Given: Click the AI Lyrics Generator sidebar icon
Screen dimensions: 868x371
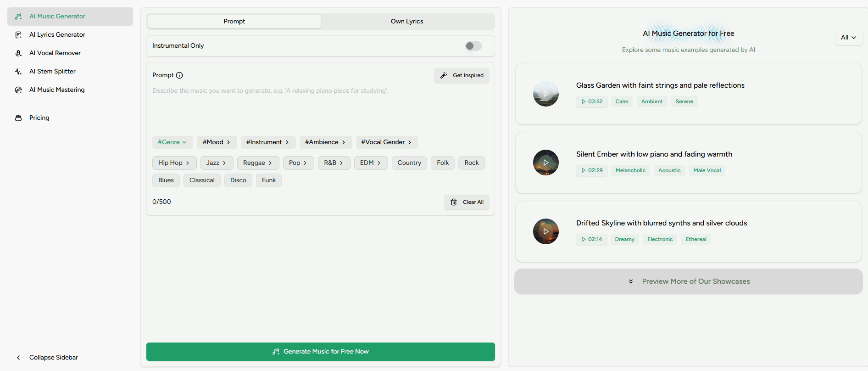Looking at the screenshot, I should pos(18,35).
